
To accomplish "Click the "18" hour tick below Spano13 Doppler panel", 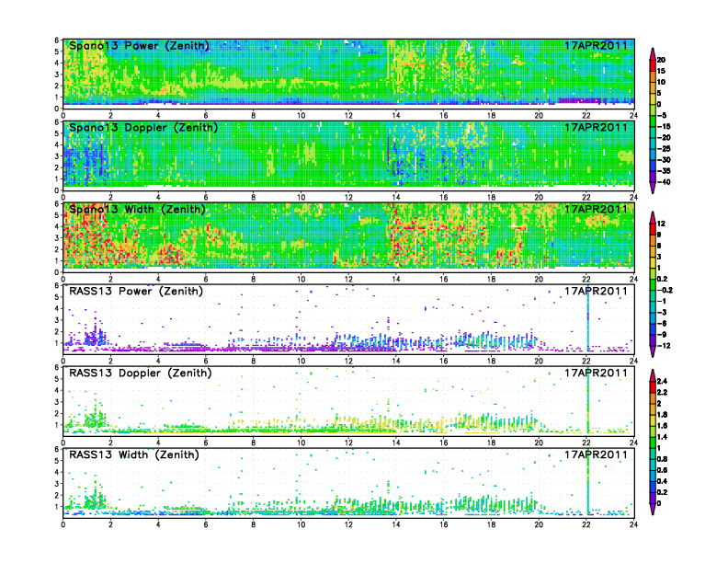I will 491,198.
